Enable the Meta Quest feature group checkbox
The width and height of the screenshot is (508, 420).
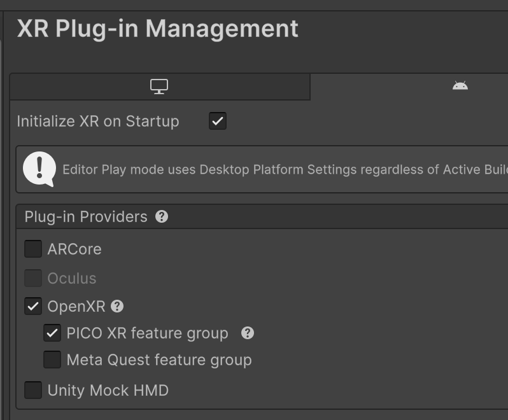tap(52, 360)
